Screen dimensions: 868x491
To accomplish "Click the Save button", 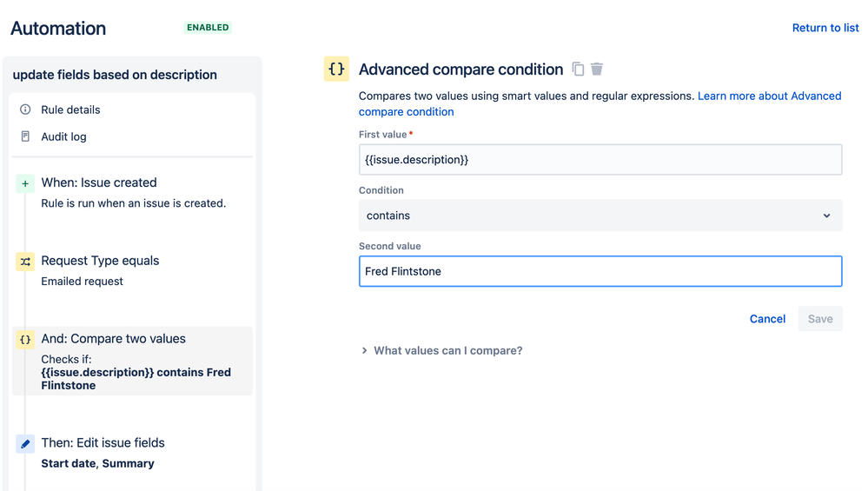I will (x=820, y=319).
